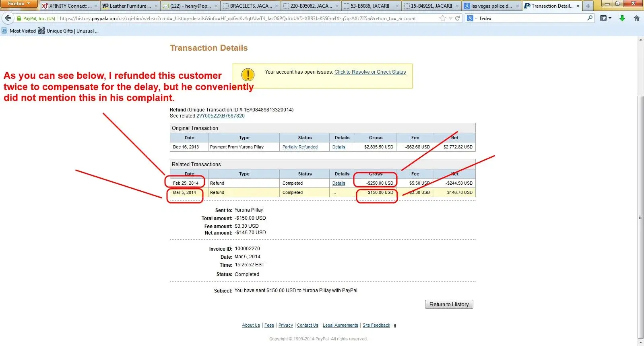Expand the Google search engine selector
Viewport: 644px width, 346px height.
(x=471, y=18)
